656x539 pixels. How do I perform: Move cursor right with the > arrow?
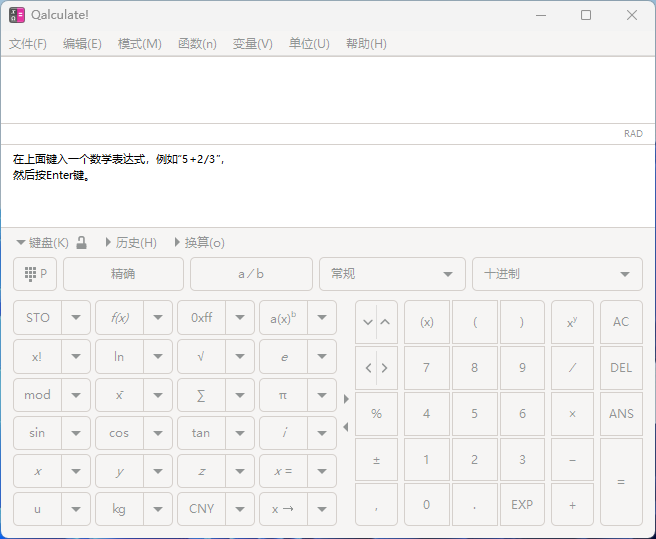(x=386, y=368)
